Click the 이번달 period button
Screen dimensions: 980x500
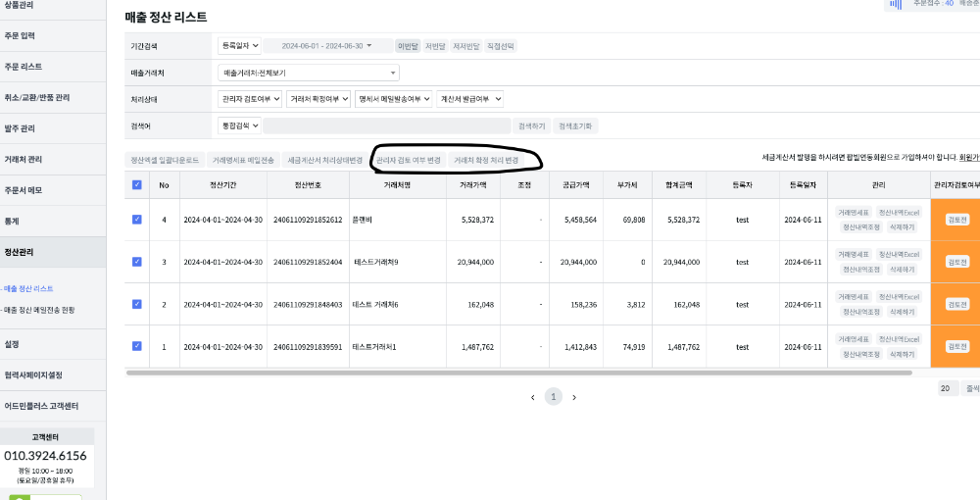[x=408, y=46]
